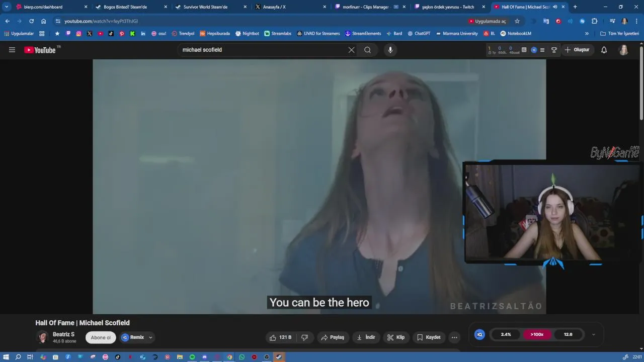This screenshot has width=644, height=362.
Task: Click the Remix button
Action: click(x=133, y=337)
